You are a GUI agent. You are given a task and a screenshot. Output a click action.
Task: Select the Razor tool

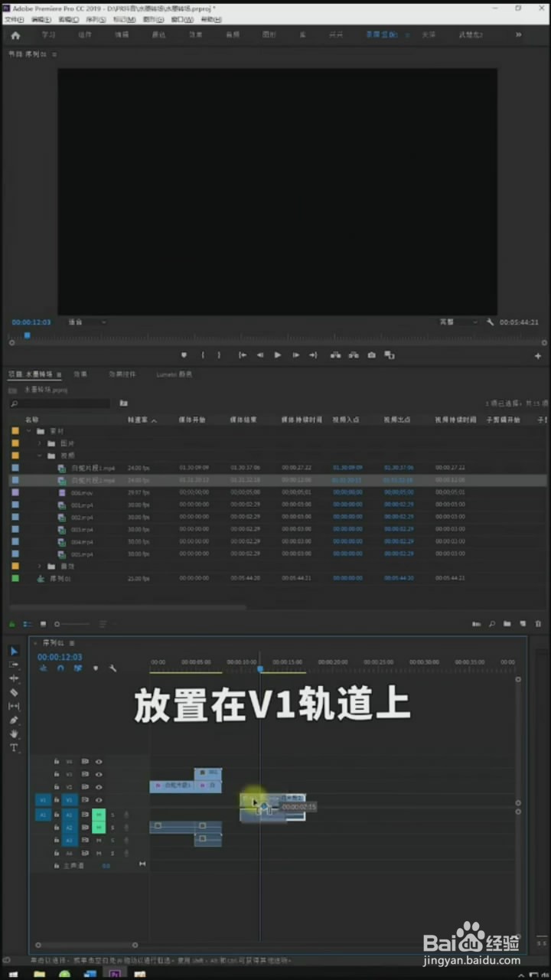click(x=14, y=692)
